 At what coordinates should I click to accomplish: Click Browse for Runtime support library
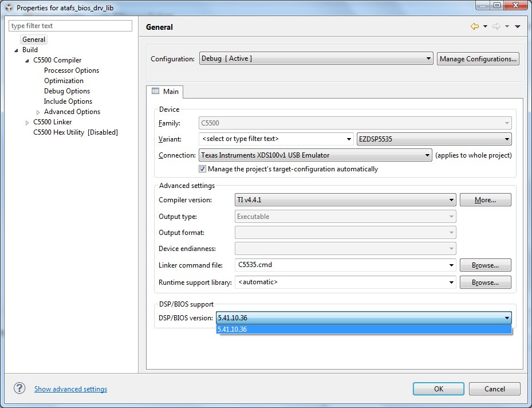pyautogui.click(x=485, y=283)
